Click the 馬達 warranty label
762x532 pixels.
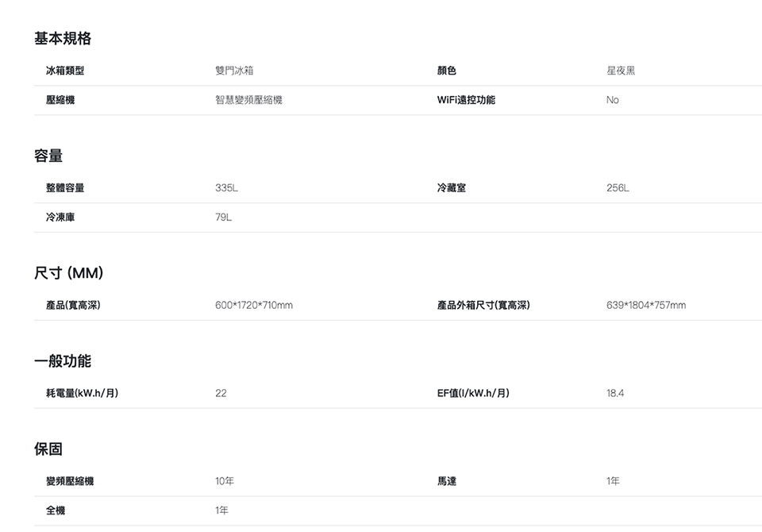tap(447, 482)
